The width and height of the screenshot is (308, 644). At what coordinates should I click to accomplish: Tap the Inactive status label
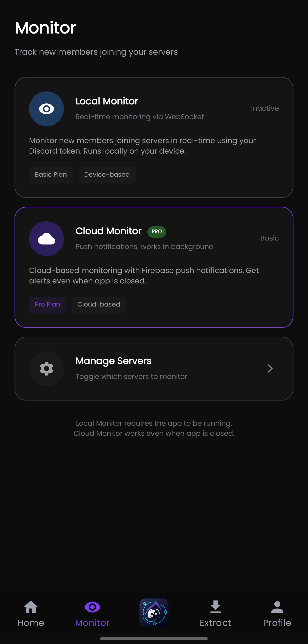coord(265,108)
